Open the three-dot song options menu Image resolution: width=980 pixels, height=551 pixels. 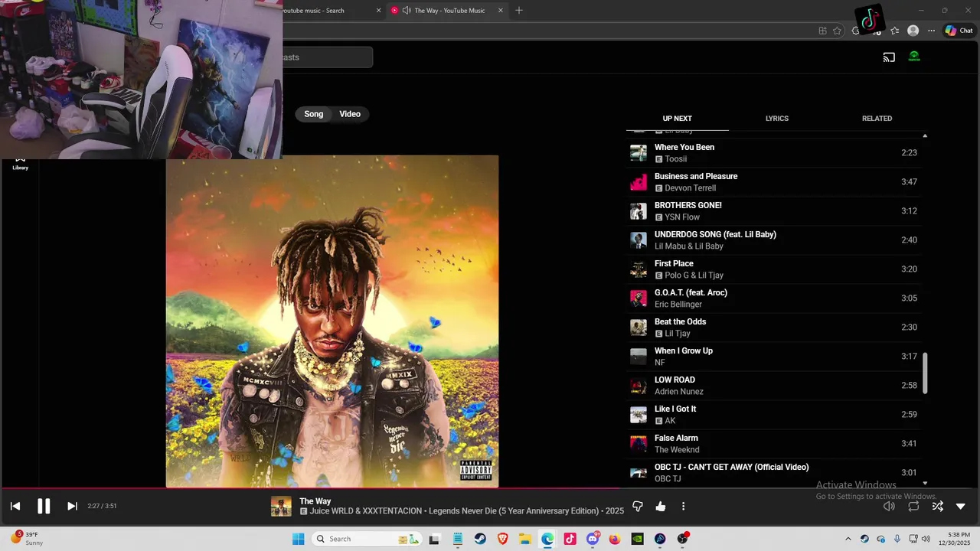click(x=683, y=506)
